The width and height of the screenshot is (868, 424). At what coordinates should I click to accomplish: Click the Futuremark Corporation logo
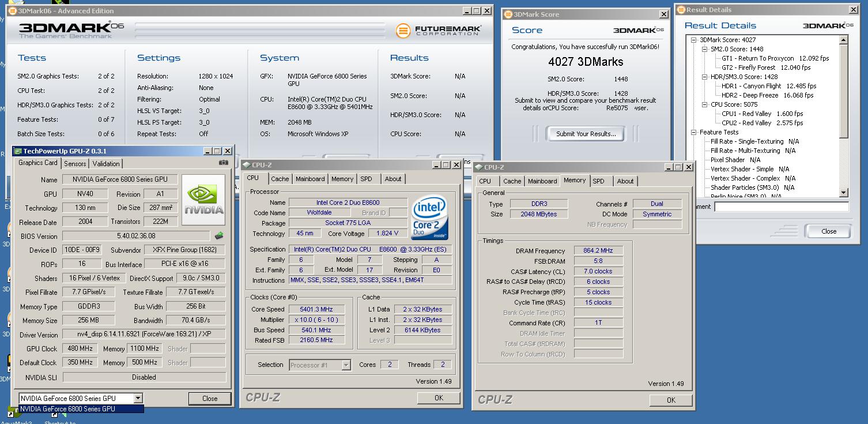click(439, 31)
